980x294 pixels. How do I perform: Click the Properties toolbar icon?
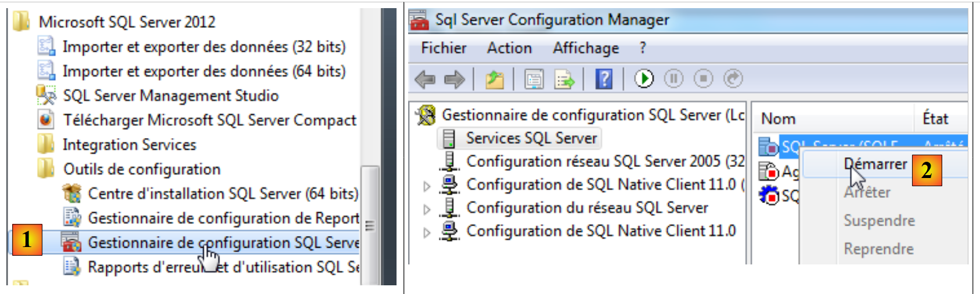pos(534,79)
